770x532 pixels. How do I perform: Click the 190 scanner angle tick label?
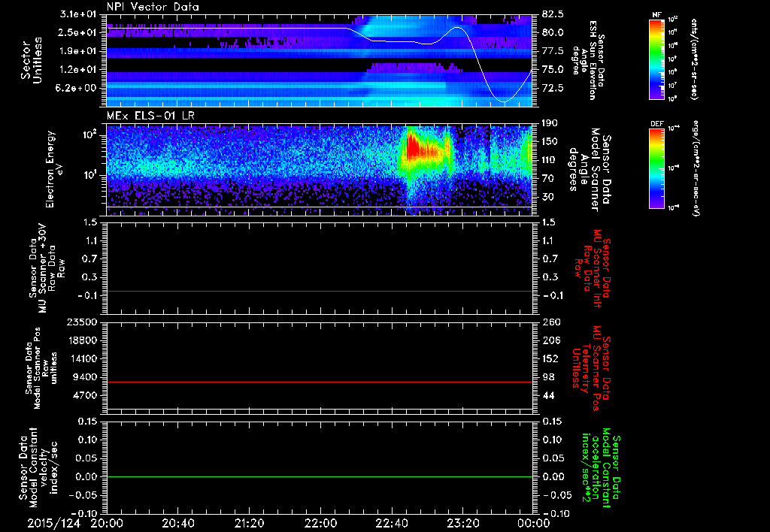point(550,123)
